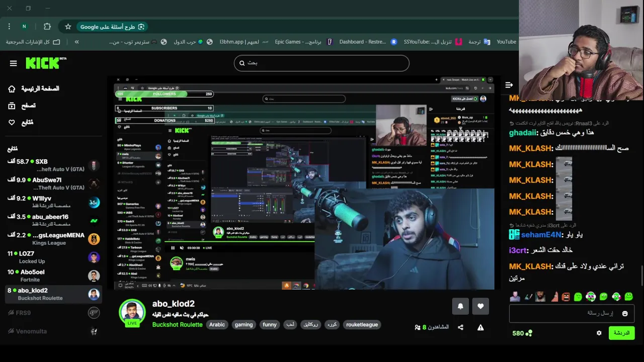The width and height of the screenshot is (644, 362).
Task: Open the Browse (تصفح) sidebar item
Action: click(22, 106)
